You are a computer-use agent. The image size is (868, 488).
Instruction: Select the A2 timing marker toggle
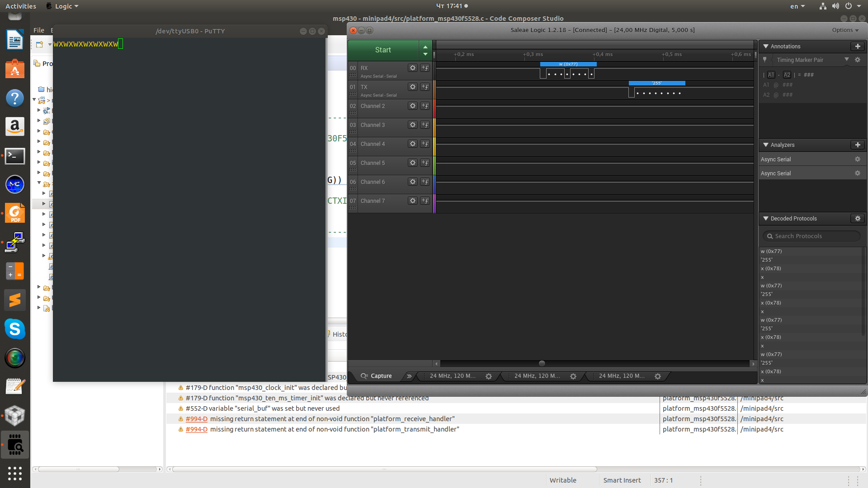click(787, 75)
